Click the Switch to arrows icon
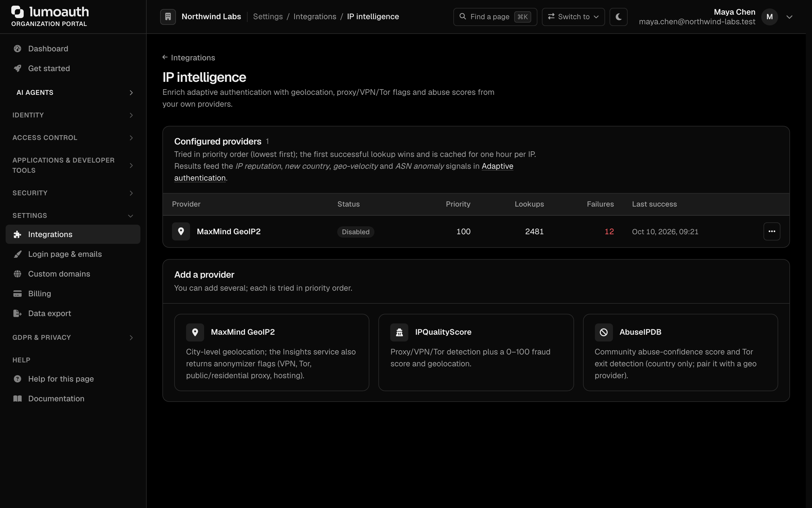Viewport: 812px width, 508px height. 551,16
